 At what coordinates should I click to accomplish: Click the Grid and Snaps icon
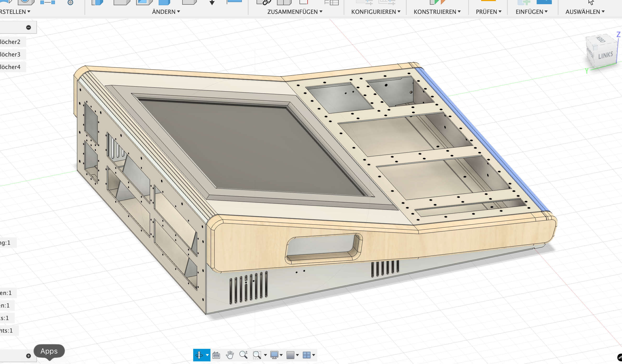[x=290, y=355]
